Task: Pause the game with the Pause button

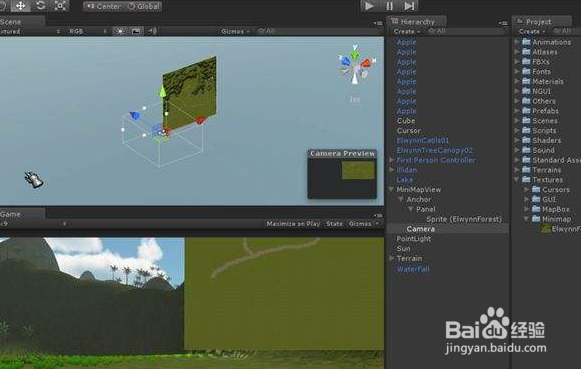Action: (x=389, y=6)
